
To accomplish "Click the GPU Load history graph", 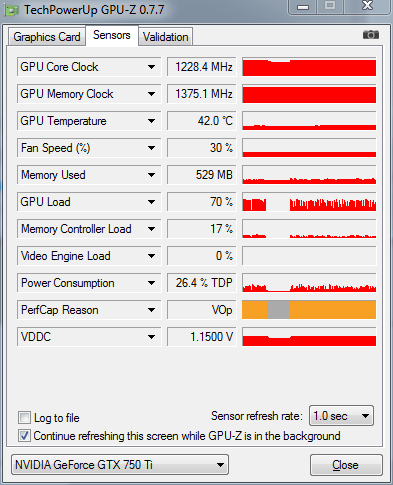I will point(309,202).
